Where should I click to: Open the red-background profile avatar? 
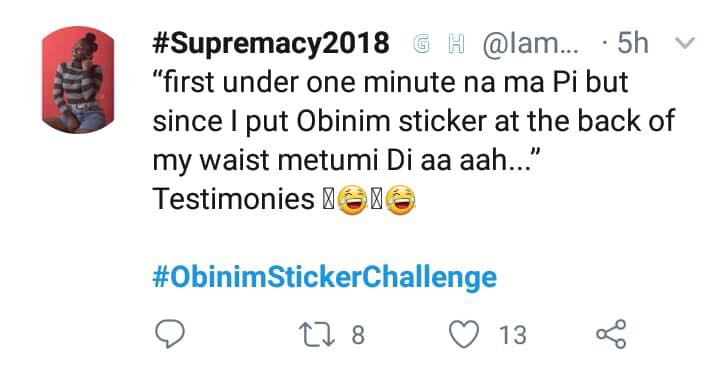point(78,79)
